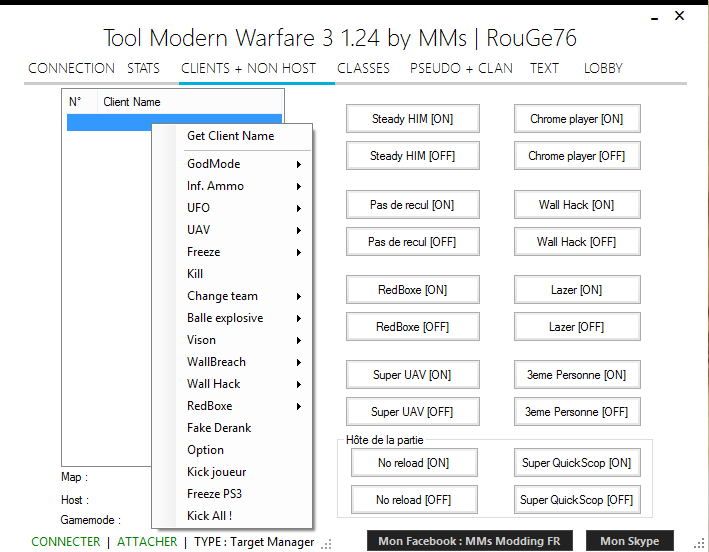Click the Wall Hack [ON] button
Image resolution: width=709 pixels, height=552 pixels.
(577, 205)
